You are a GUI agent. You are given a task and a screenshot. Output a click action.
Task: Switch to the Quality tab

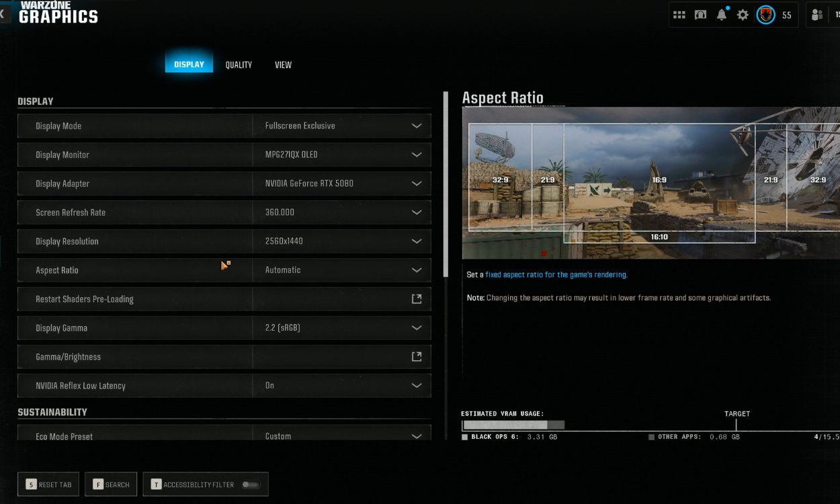pyautogui.click(x=238, y=65)
